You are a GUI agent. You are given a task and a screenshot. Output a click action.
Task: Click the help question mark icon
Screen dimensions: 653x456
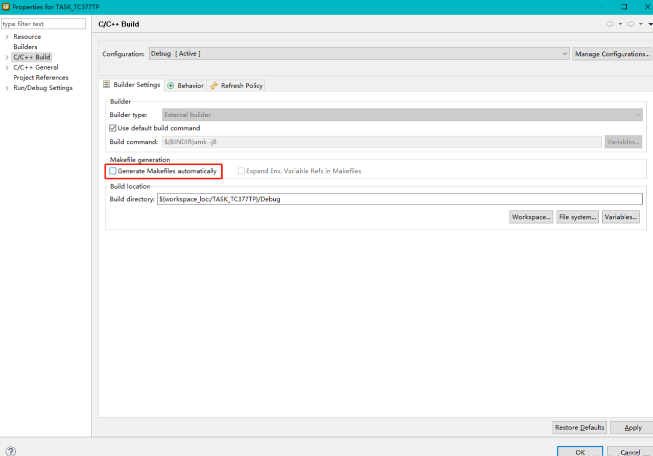[x=11, y=451]
